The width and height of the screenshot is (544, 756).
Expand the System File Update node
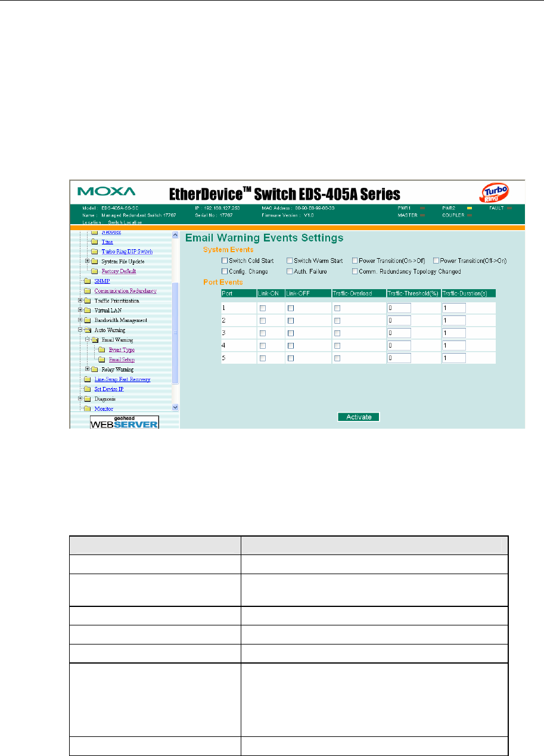88,261
